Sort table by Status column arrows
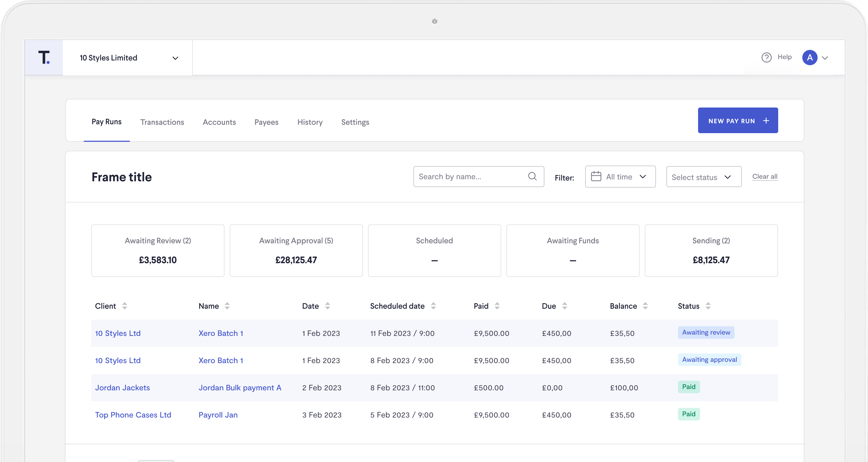The height and width of the screenshot is (462, 868). pyautogui.click(x=708, y=306)
